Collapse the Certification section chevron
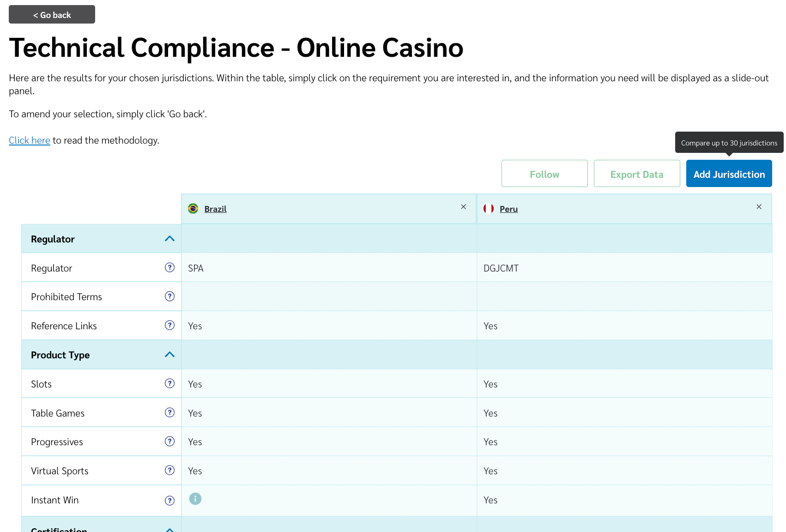This screenshot has height=532, width=786. (169, 529)
